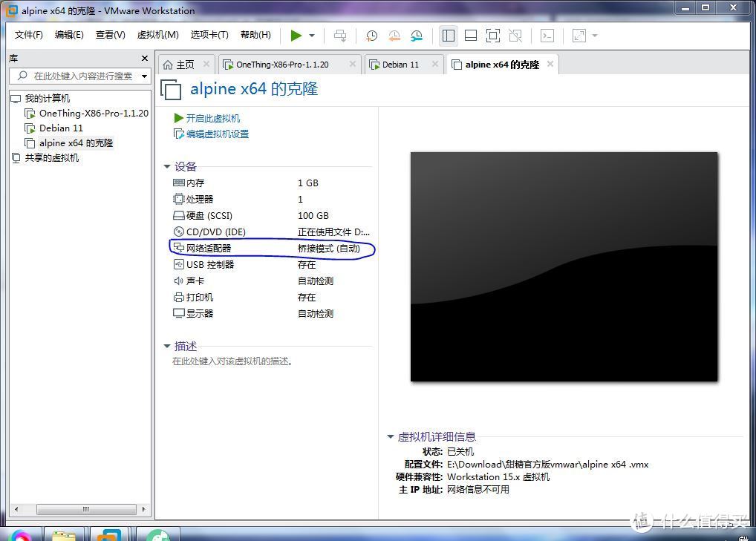Open the 虚拟机(M) menu
Viewport: 756px width, 541px height.
[x=157, y=35]
